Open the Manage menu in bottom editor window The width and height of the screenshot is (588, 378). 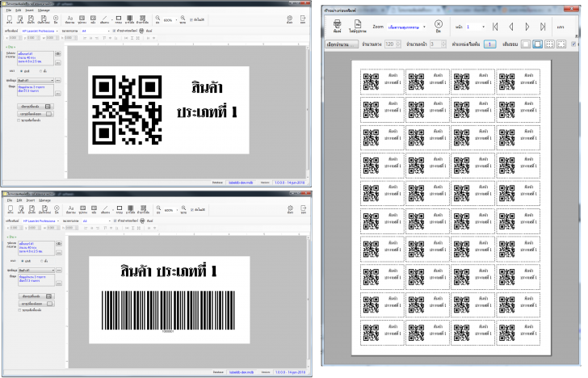(x=44, y=200)
